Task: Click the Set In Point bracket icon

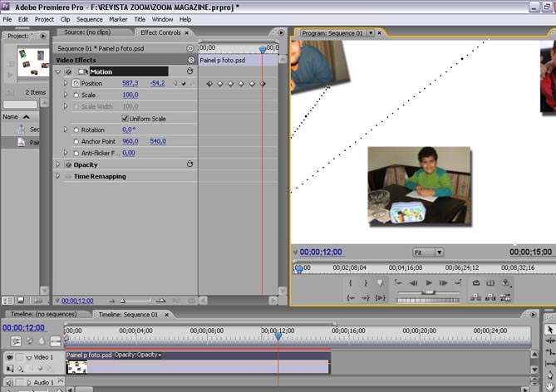Action: [x=350, y=283]
